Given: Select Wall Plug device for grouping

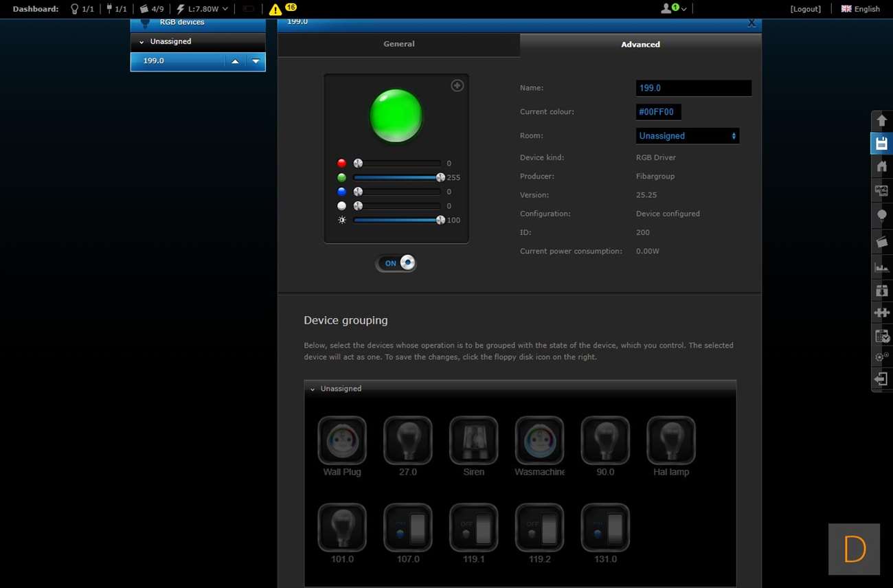Looking at the screenshot, I should tap(342, 441).
